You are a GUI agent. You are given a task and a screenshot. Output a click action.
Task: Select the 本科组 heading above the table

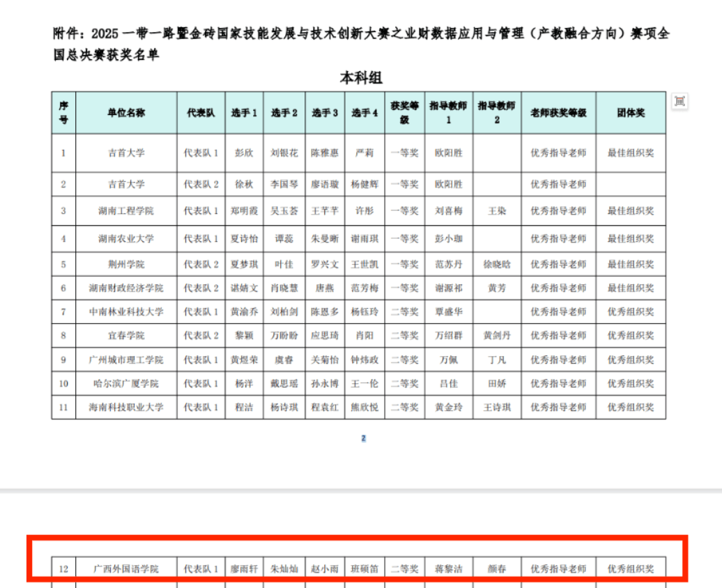[x=360, y=77]
